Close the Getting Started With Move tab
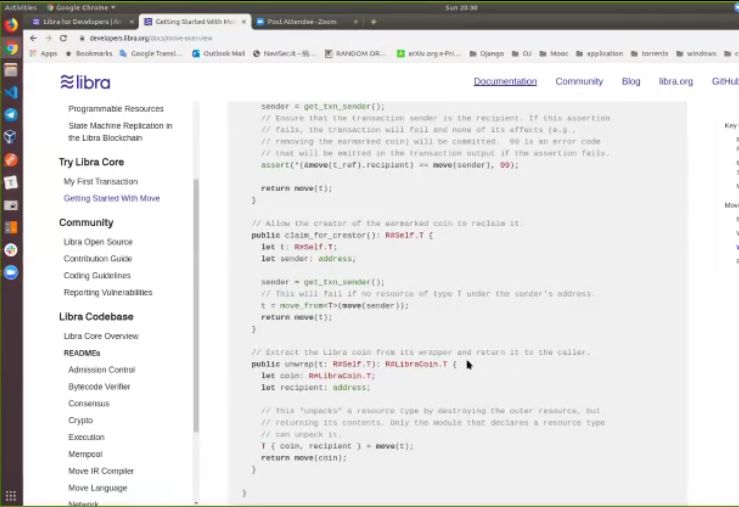The width and height of the screenshot is (739, 507). (244, 22)
